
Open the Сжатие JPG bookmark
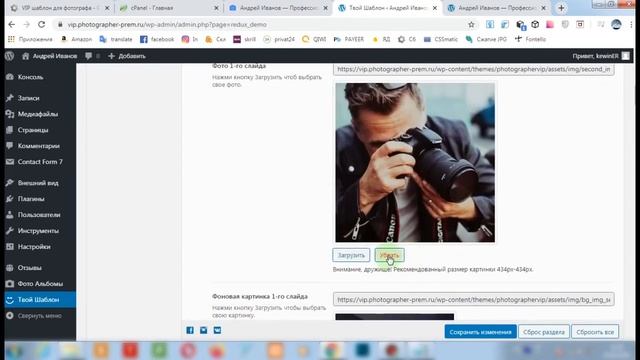tap(487, 39)
